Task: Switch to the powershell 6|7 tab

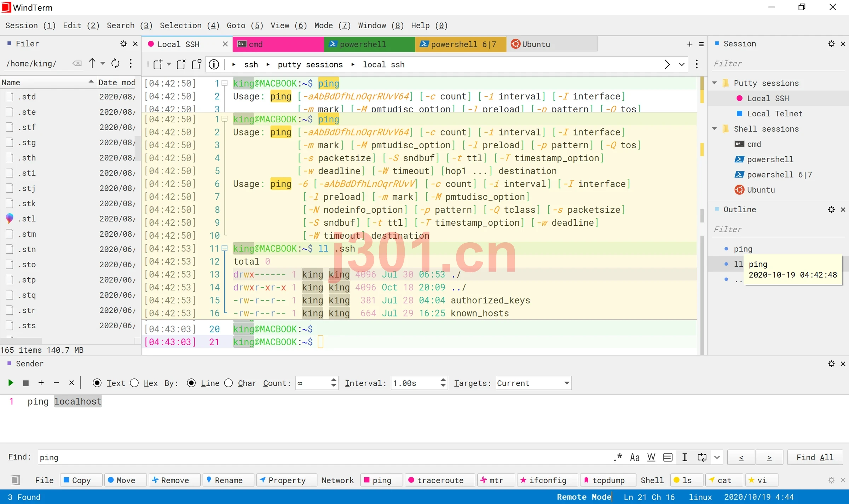Action: pos(461,44)
